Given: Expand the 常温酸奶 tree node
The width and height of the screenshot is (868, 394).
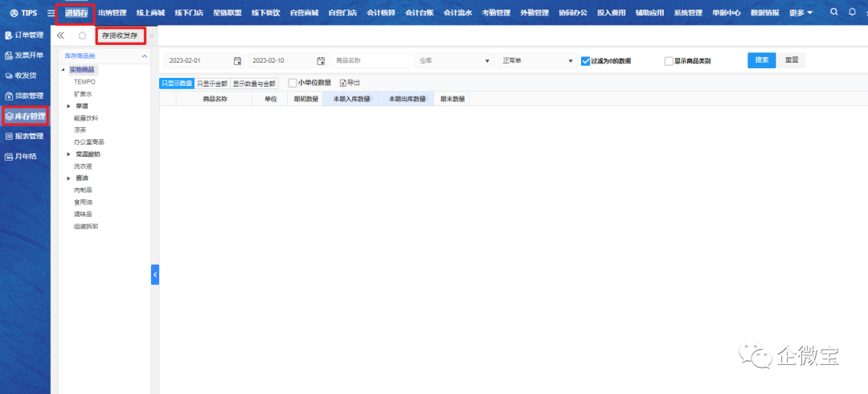Looking at the screenshot, I should [68, 154].
